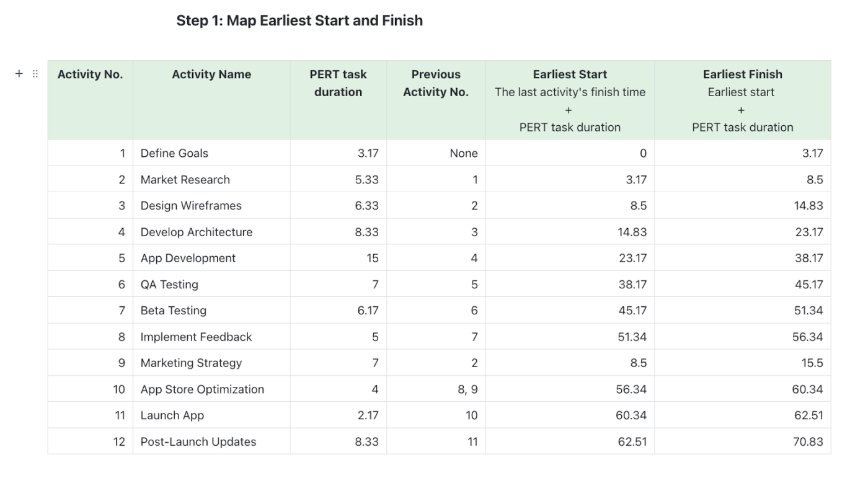Select the Earliest Start column header
The image size is (868, 483).
570,100
